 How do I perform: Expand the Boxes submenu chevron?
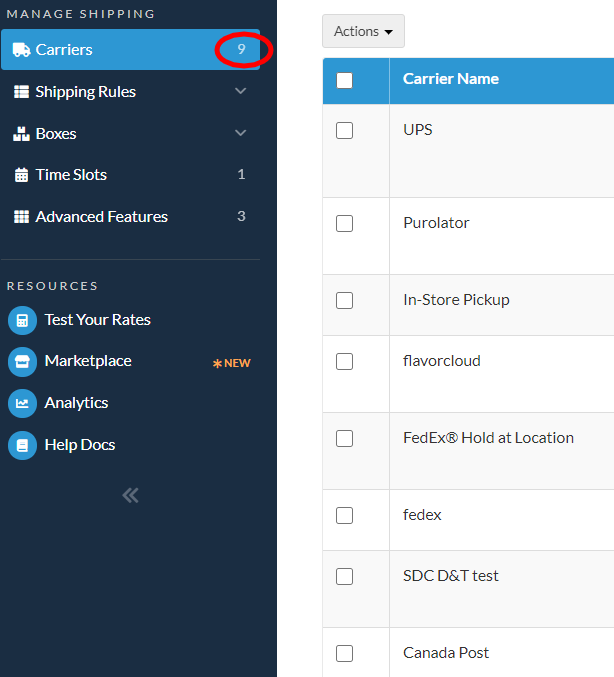[240, 134]
